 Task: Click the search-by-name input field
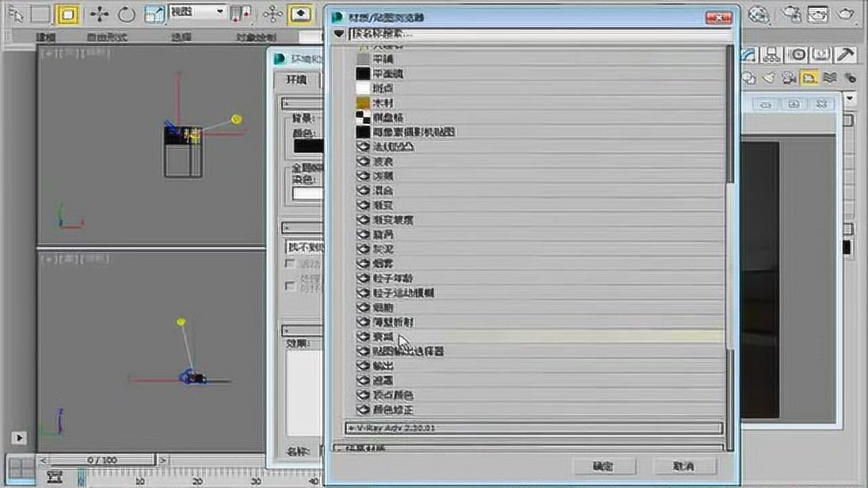point(540,33)
